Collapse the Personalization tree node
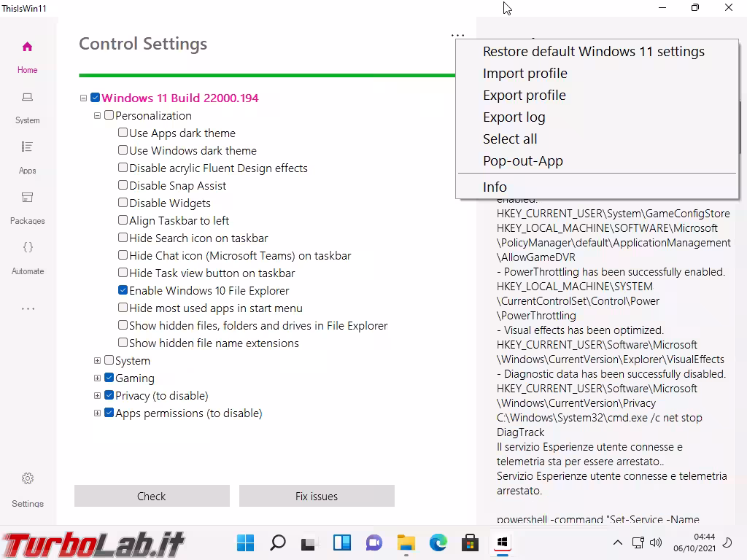 tap(97, 116)
